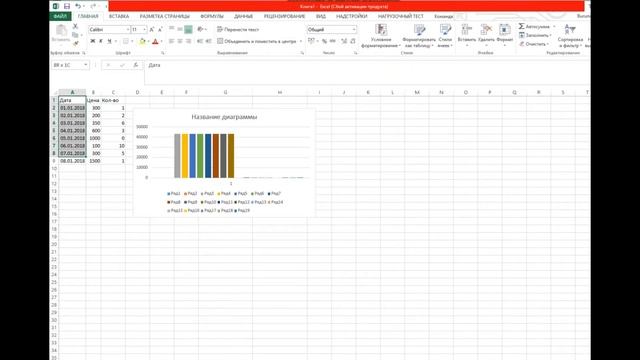Change the text orientation
The image size is (640, 360).
point(200,29)
